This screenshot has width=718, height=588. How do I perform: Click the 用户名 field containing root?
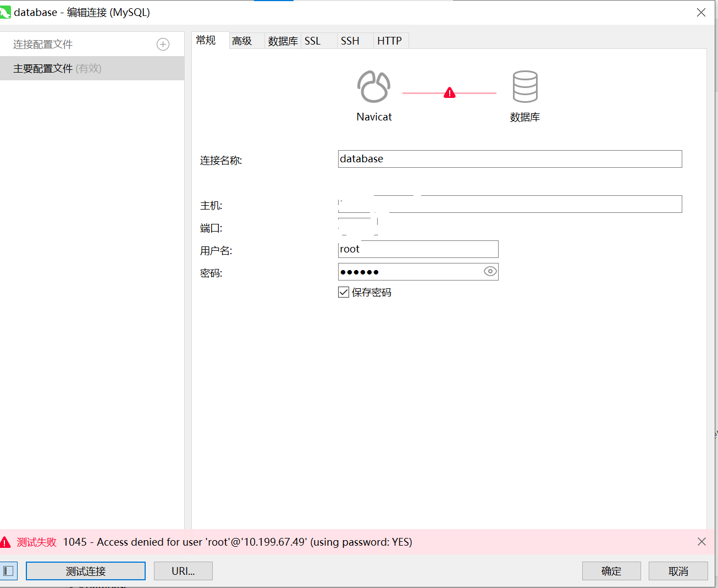pyautogui.click(x=418, y=249)
